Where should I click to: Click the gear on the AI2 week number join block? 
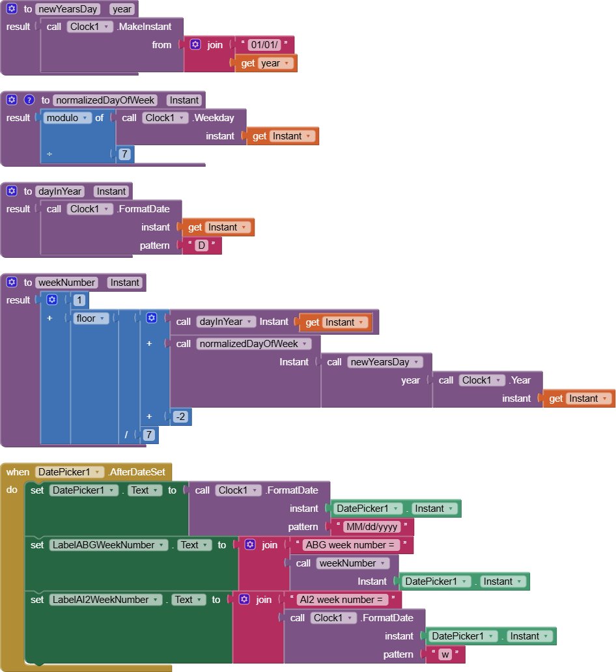pos(244,600)
